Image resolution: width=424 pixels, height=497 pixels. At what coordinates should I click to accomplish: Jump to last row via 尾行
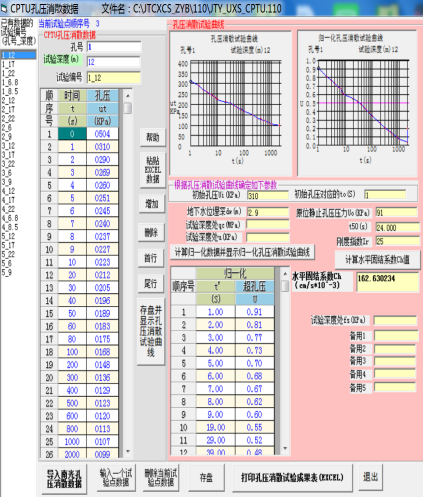151,284
